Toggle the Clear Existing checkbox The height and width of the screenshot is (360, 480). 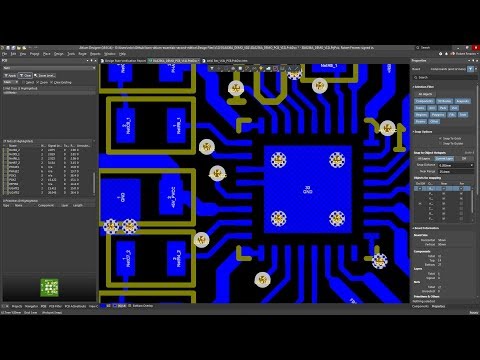point(51,82)
